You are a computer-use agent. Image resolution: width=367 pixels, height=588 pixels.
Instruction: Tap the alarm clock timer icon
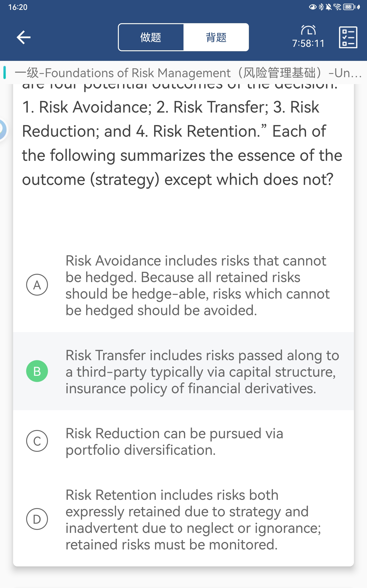[308, 30]
